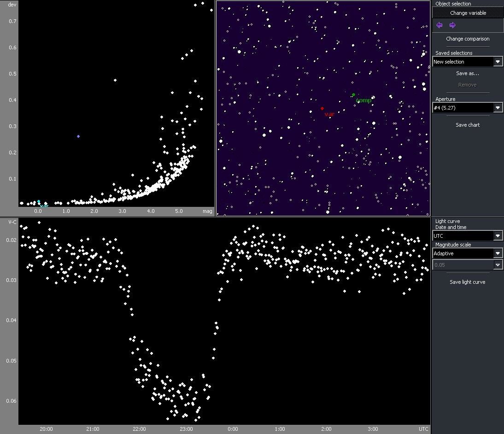Image resolution: width=504 pixels, height=434 pixels.
Task: Expand the Saved selections dropdown arrow
Action: [x=498, y=62]
